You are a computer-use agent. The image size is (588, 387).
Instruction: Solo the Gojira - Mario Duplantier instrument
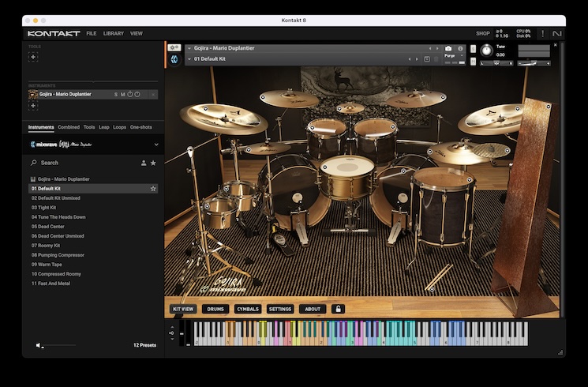[115, 95]
